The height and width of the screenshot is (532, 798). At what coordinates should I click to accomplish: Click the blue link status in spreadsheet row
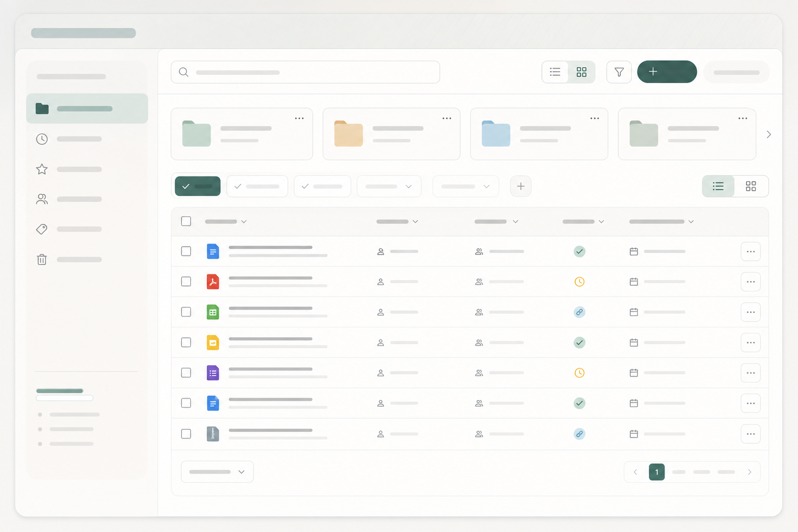click(x=579, y=312)
